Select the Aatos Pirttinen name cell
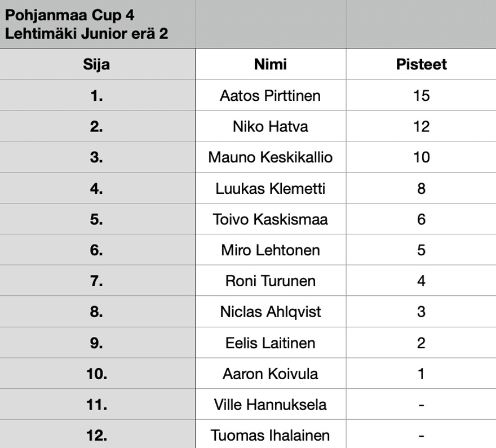 (271, 95)
